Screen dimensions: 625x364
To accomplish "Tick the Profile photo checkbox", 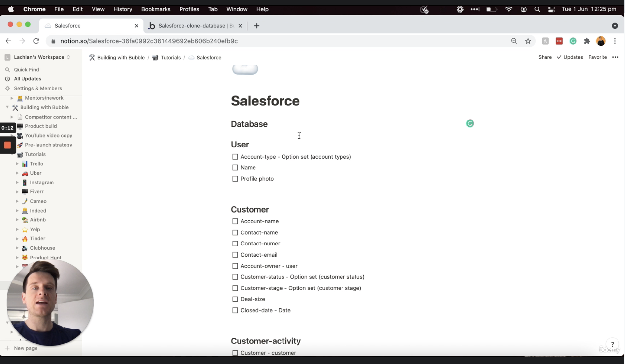I will coord(235,179).
